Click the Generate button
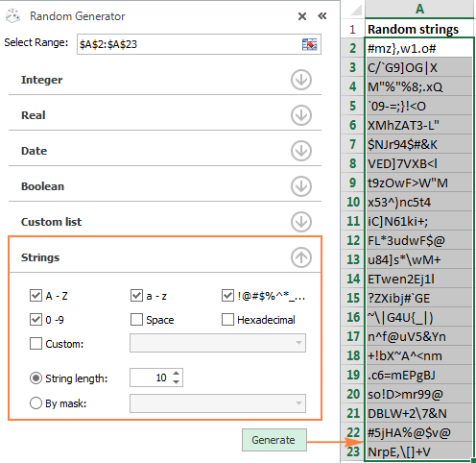 274,440
